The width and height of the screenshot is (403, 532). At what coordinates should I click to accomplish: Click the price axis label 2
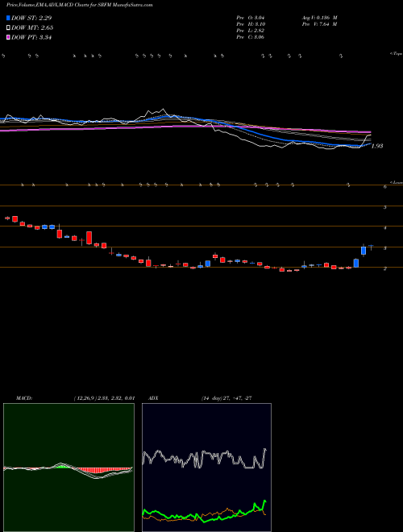[x=385, y=268]
